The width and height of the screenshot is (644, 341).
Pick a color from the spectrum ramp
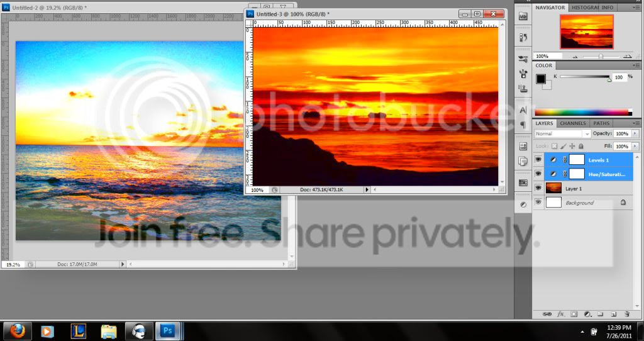[x=583, y=113]
